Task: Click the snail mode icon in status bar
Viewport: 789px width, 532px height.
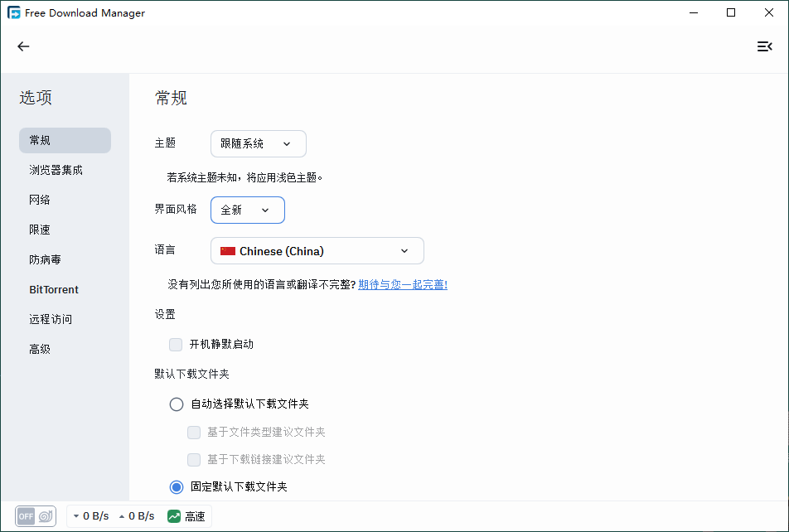Action: [46, 516]
